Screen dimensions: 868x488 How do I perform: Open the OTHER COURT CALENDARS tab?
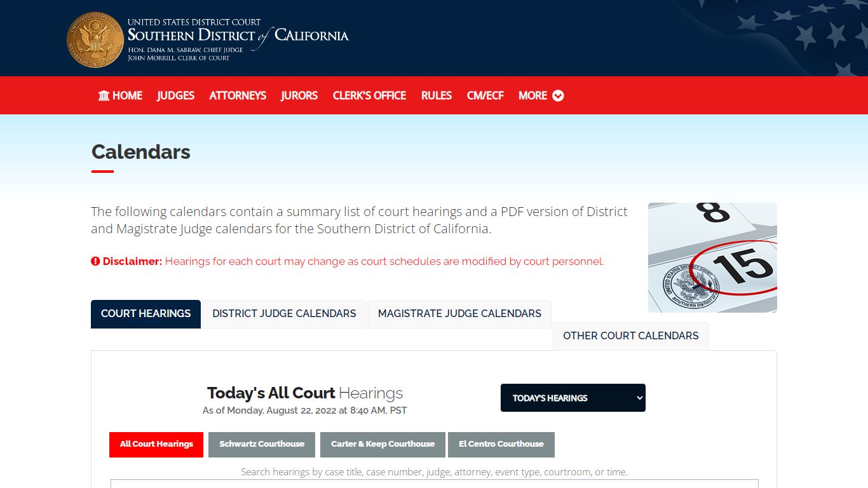(630, 335)
